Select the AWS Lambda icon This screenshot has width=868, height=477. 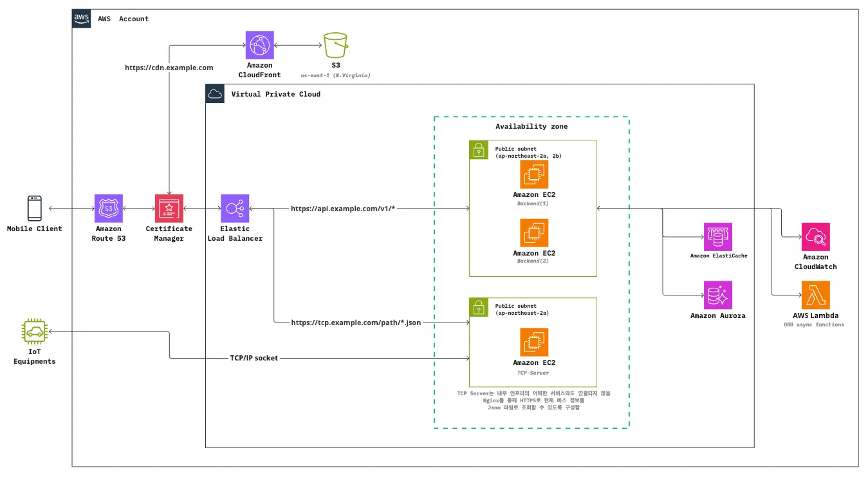[815, 295]
